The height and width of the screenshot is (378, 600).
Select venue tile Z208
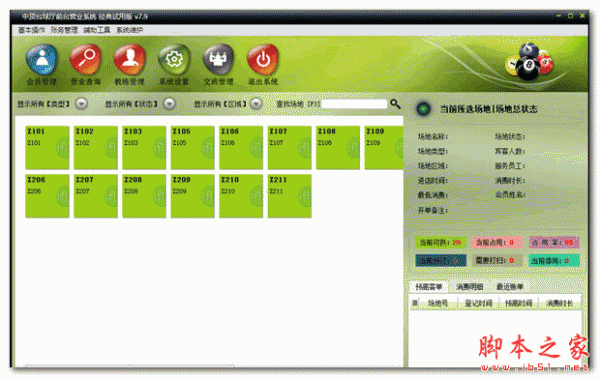coord(144,196)
